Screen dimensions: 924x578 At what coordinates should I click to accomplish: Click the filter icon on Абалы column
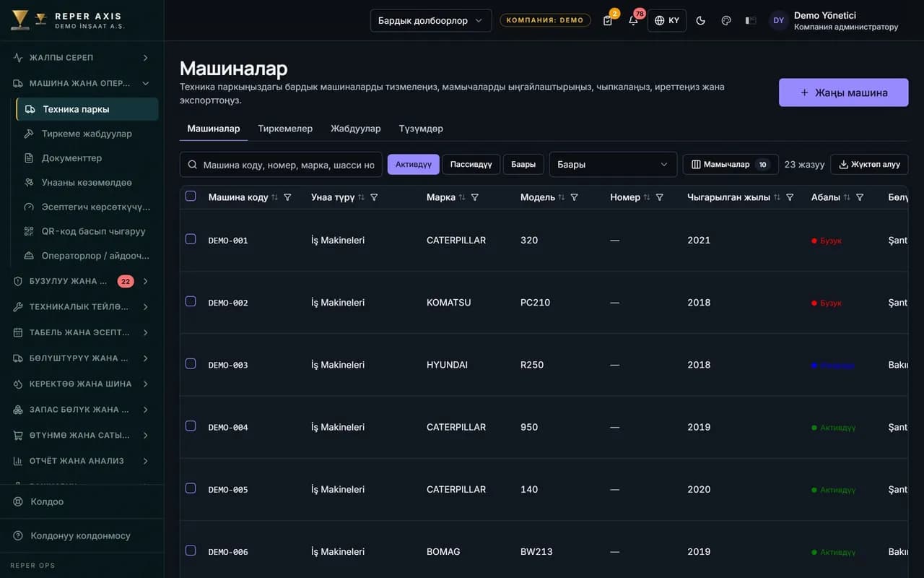(860, 197)
